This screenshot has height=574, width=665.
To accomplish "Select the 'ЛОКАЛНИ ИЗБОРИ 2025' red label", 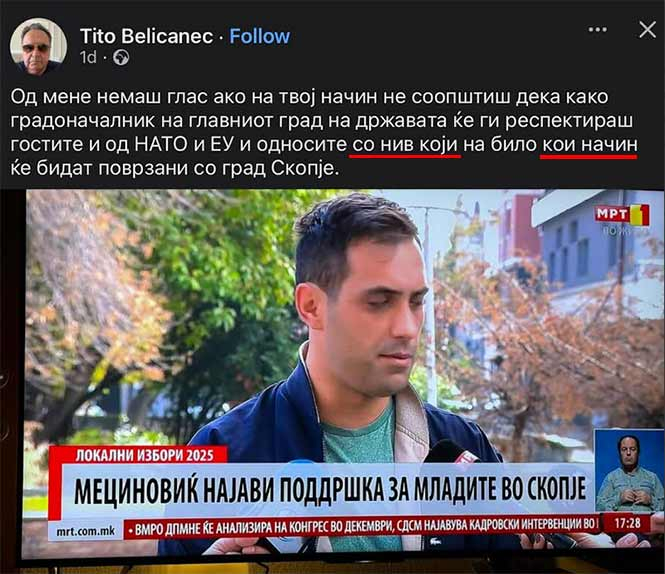I will [144, 455].
